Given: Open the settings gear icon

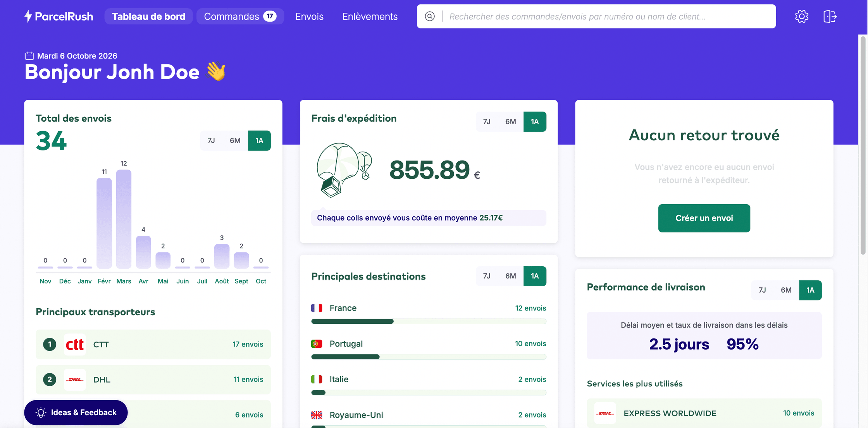Looking at the screenshot, I should tap(801, 16).
